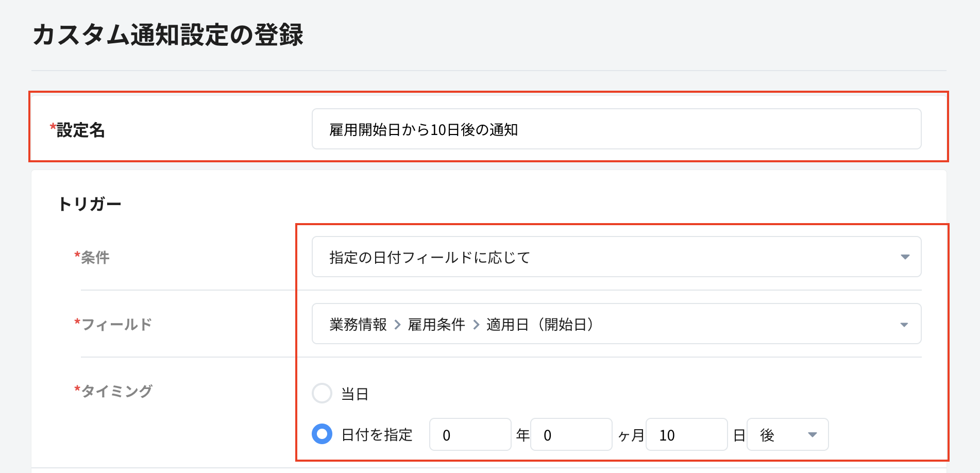This screenshot has width=980, height=473.
Task: Select the 当日 radio button
Action: (x=322, y=393)
